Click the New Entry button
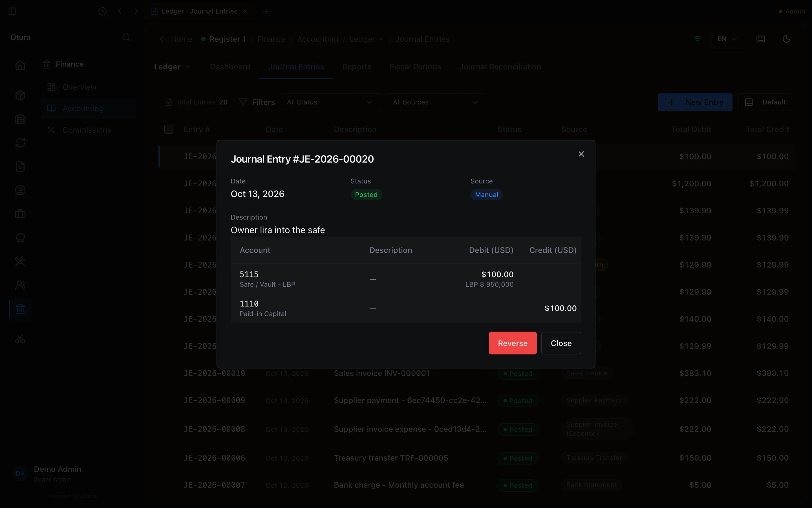This screenshot has width=812, height=508. coord(695,102)
